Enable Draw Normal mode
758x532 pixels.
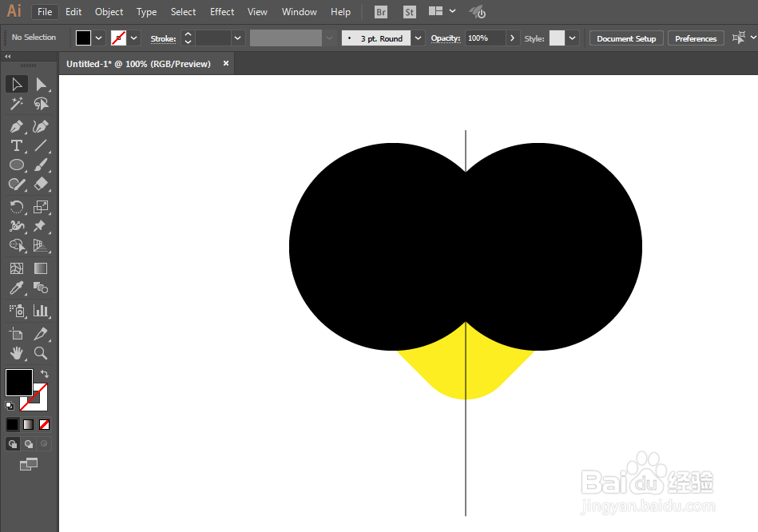pyautogui.click(x=13, y=443)
